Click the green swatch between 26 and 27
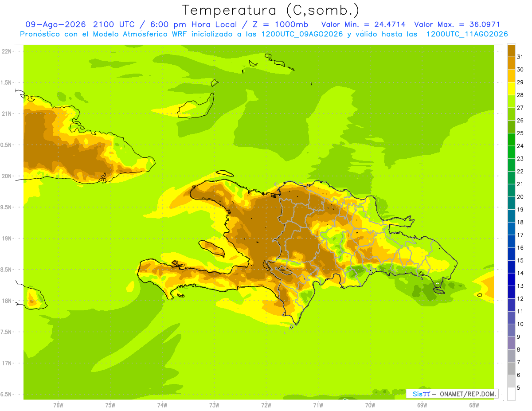Viewport: 532px width, 411px height. [x=511, y=114]
